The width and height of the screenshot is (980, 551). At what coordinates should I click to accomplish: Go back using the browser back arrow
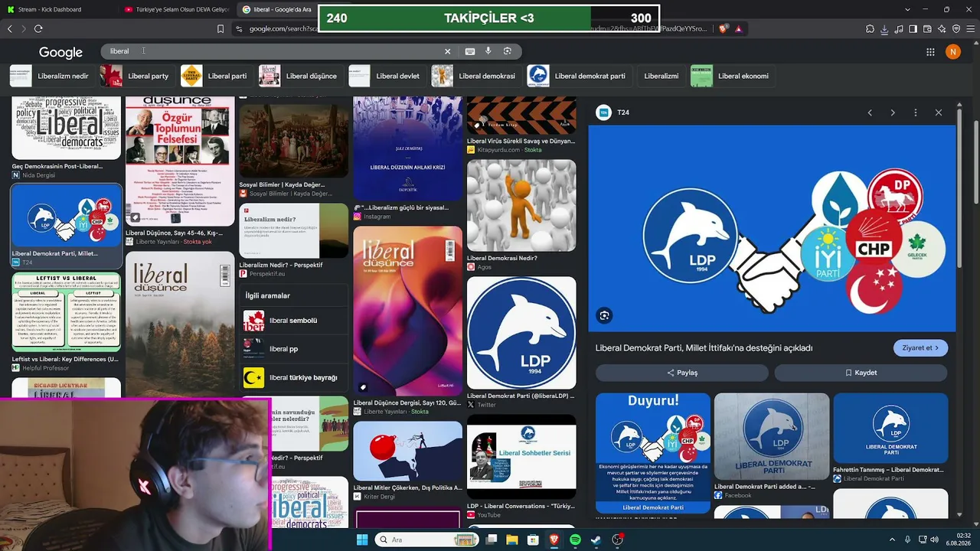coord(10,28)
